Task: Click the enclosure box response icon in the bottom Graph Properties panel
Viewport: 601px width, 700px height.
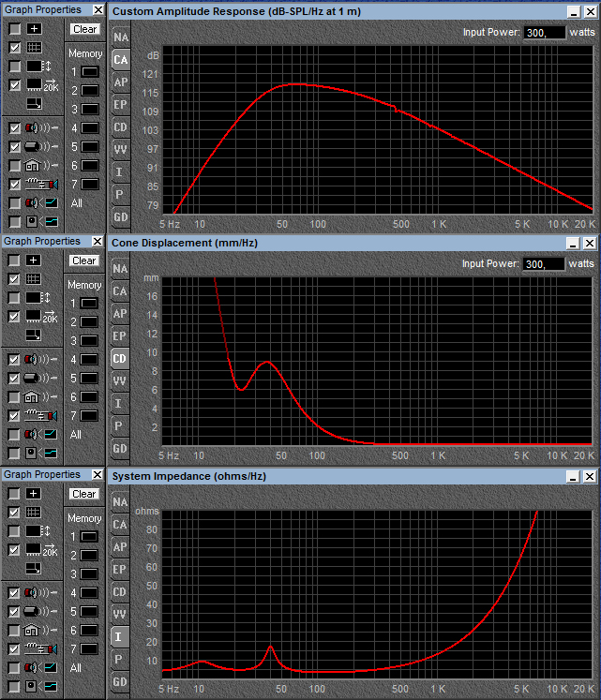Action: tap(40, 612)
